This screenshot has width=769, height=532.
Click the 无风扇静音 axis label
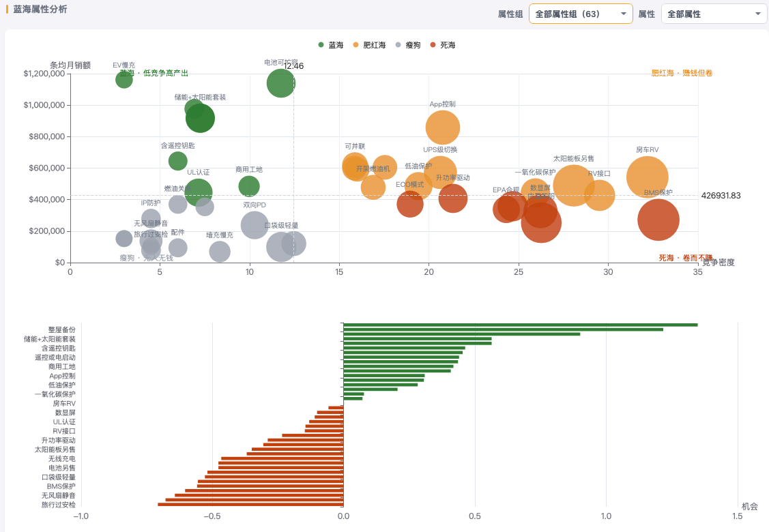coord(59,495)
